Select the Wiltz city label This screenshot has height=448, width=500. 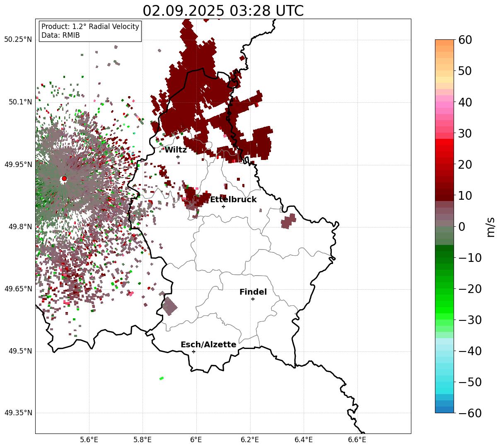176,150
